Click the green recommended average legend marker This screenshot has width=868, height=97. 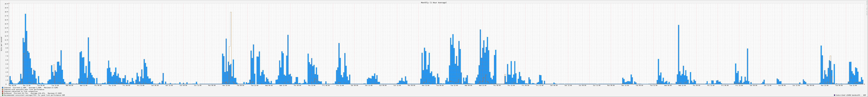click(3, 95)
